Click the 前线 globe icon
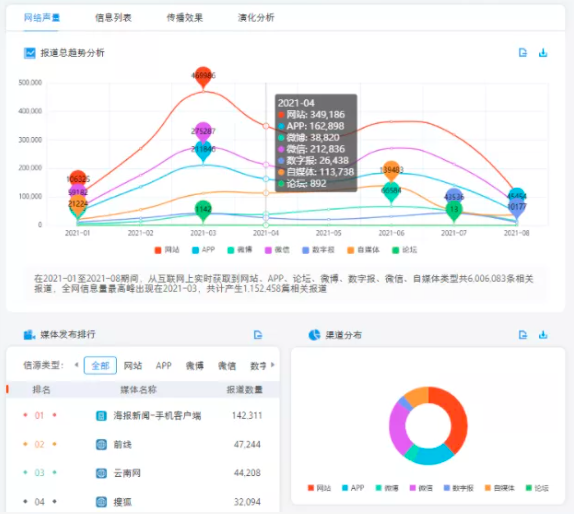The height and width of the screenshot is (514, 574). point(101,444)
